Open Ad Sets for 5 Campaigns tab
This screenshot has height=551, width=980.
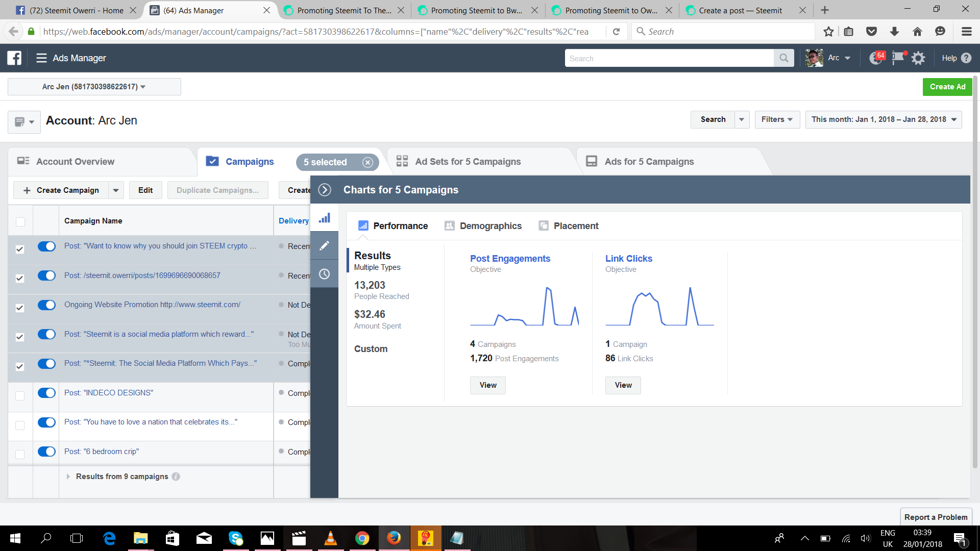468,162
